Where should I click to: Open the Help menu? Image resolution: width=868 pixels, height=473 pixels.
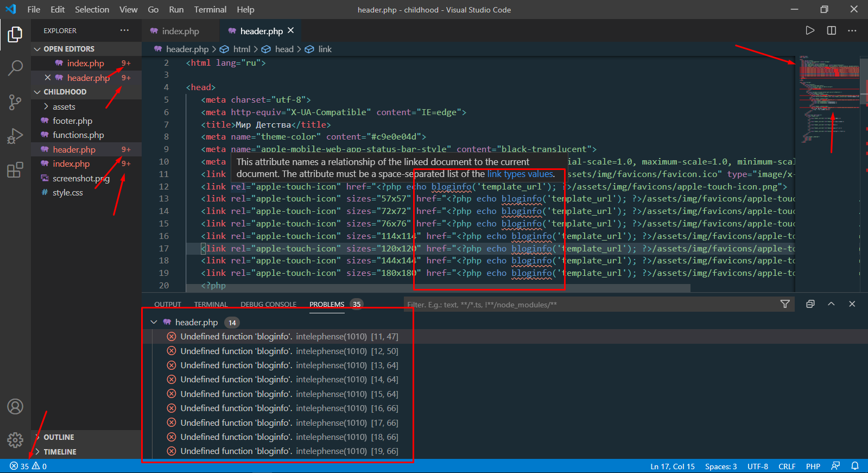(x=245, y=9)
